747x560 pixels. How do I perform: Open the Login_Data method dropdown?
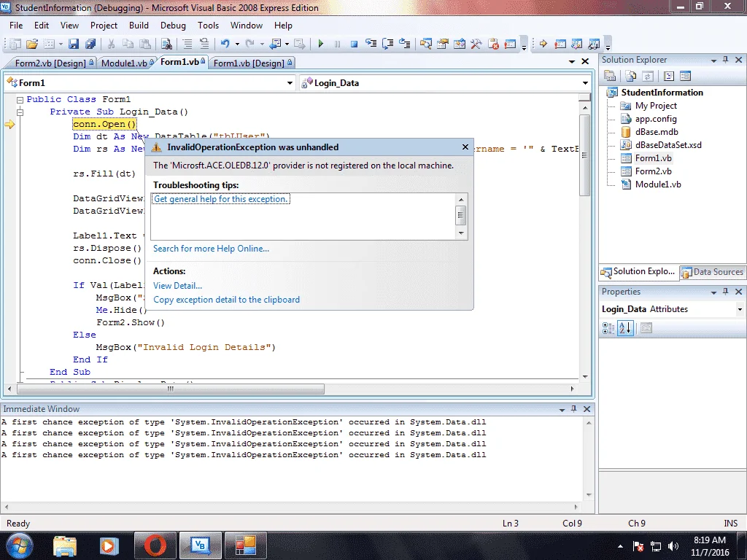click(x=585, y=83)
